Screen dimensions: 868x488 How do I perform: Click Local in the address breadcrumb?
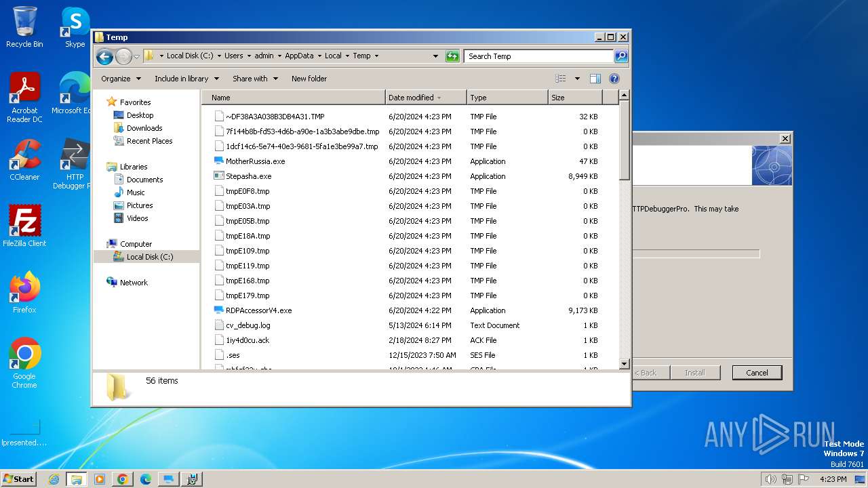pos(333,56)
